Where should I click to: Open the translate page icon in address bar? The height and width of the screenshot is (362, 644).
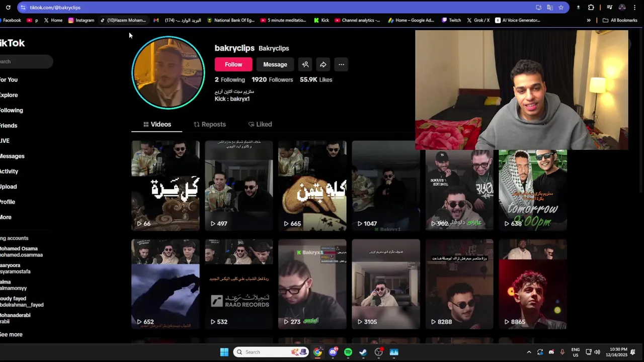tap(550, 8)
